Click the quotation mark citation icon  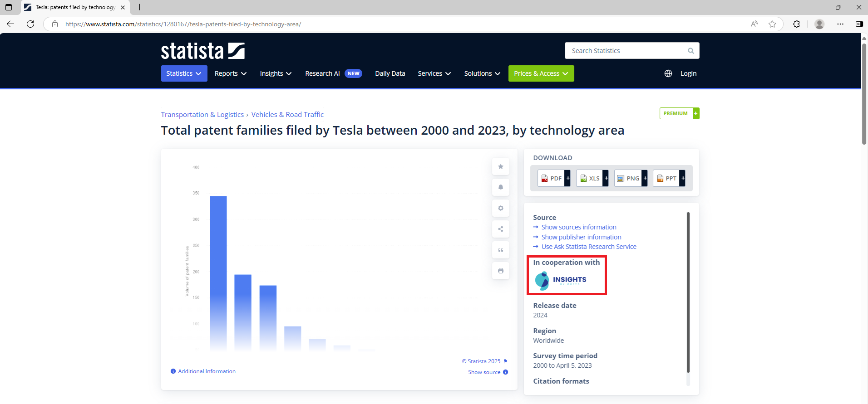point(500,250)
